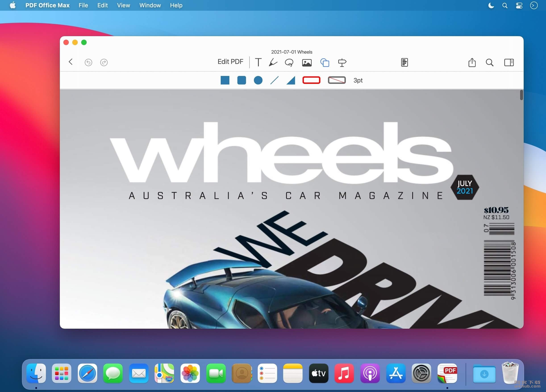The image size is (546, 392).
Task: Select the signpost stamp tool
Action: [342, 62]
